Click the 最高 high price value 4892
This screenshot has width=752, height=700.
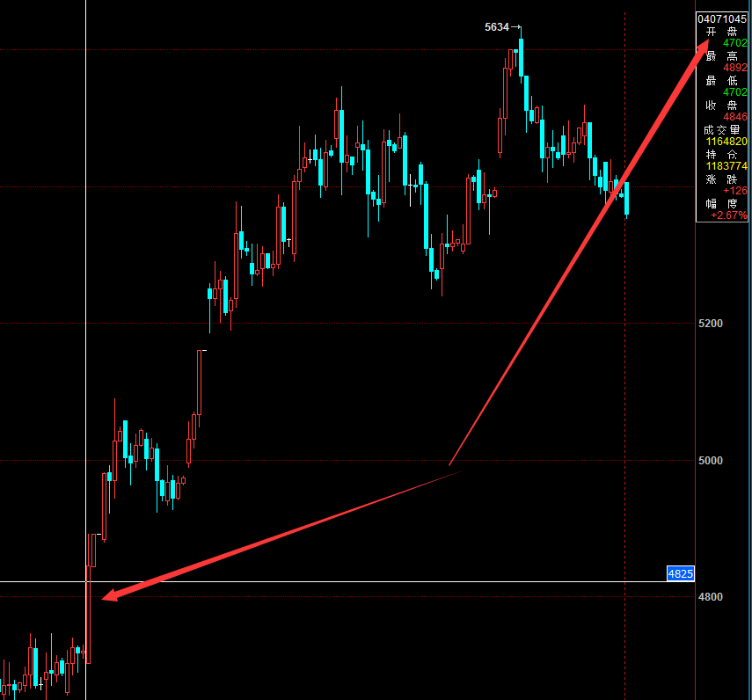[x=734, y=68]
